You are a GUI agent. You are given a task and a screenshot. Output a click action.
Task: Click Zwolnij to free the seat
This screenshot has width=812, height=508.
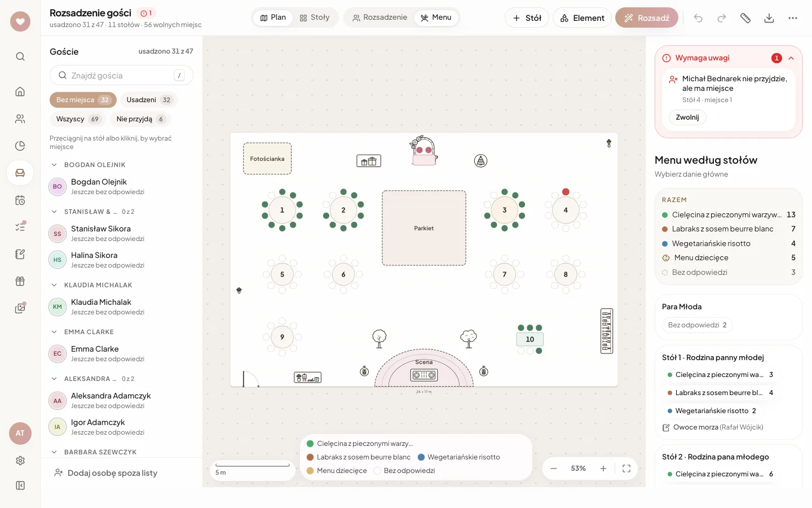click(x=687, y=117)
